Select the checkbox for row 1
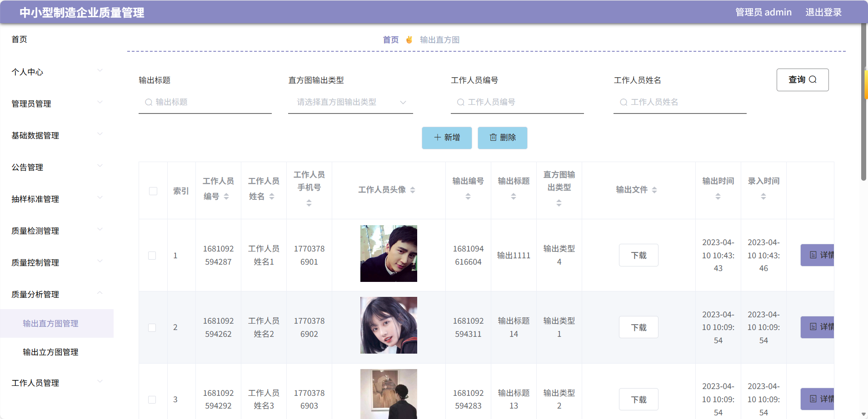Screen dimensions: 868x419 point(152,256)
